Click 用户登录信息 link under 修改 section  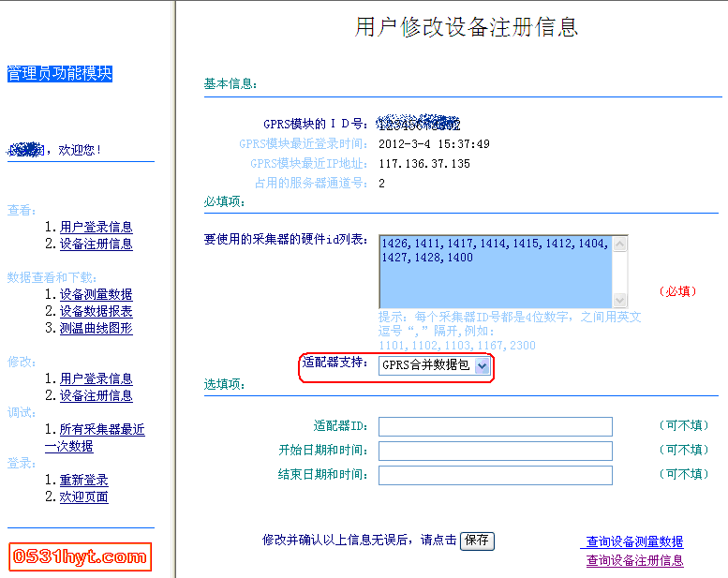pyautogui.click(x=96, y=378)
